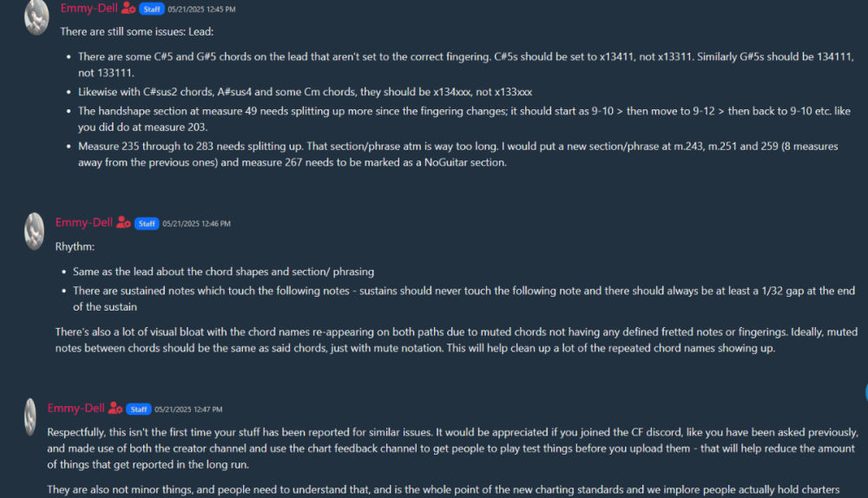Click the Staff badge on the 12:45 PM post
The image size is (868, 498).
pyautogui.click(x=151, y=9)
